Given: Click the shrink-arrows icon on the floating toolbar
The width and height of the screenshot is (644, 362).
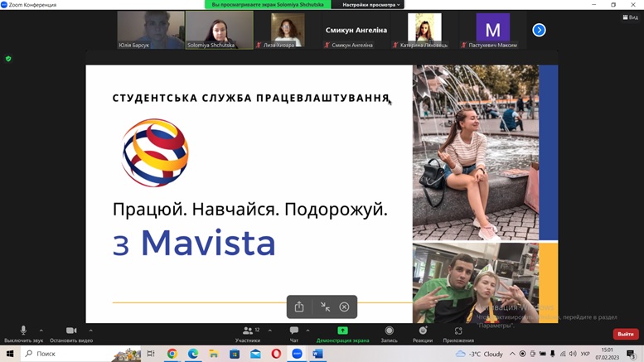Looking at the screenshot, I should pyautogui.click(x=325, y=307).
